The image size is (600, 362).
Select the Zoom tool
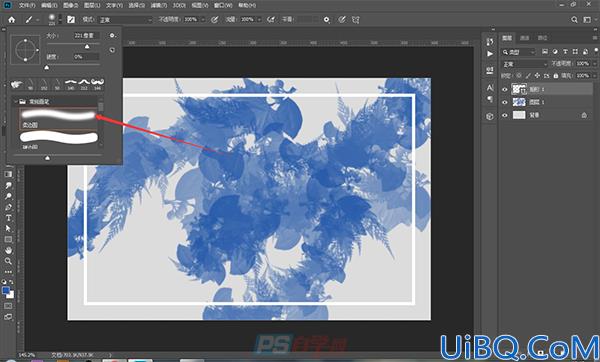[8, 261]
